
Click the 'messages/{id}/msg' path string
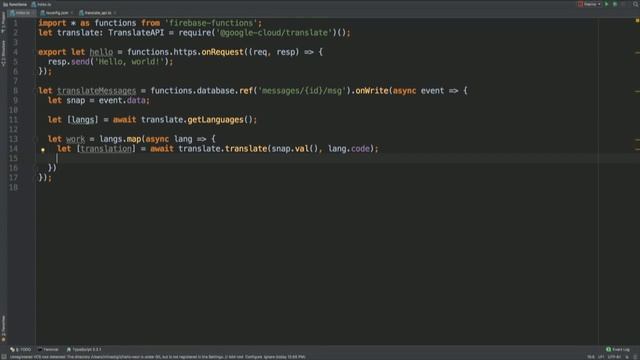click(302, 91)
